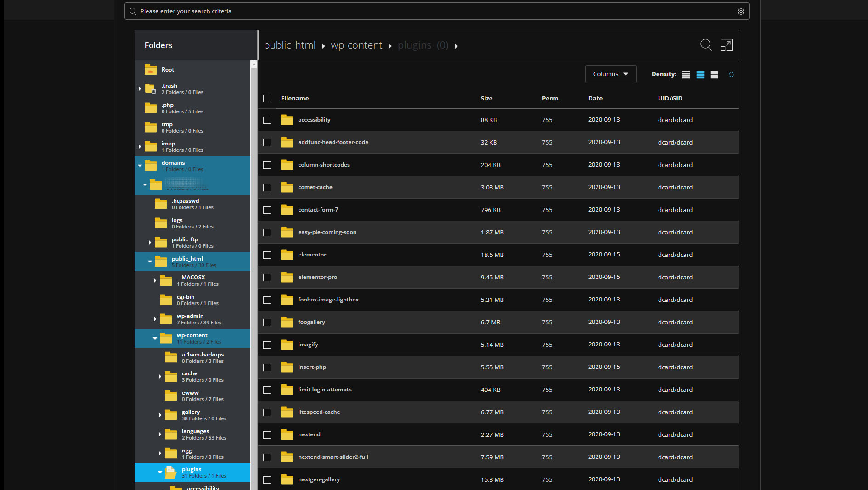Click the .php folder icon in tree

click(x=151, y=108)
